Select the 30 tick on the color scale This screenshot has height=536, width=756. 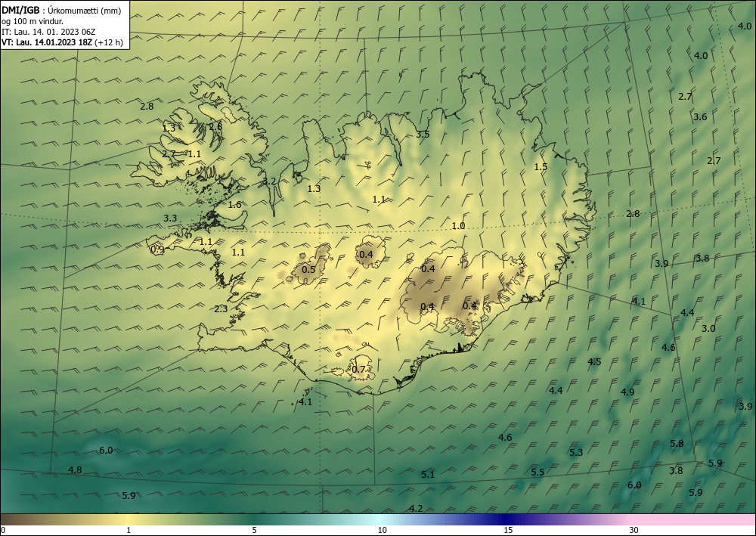634,530
